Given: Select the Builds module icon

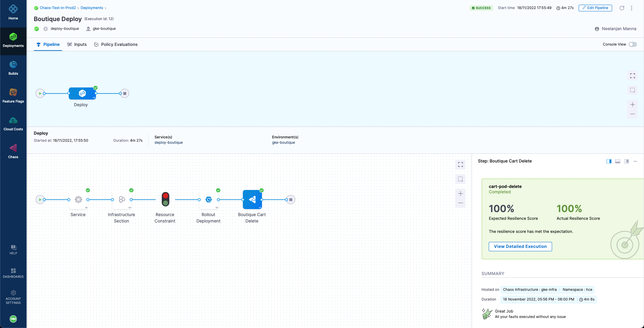Looking at the screenshot, I should pos(13,67).
